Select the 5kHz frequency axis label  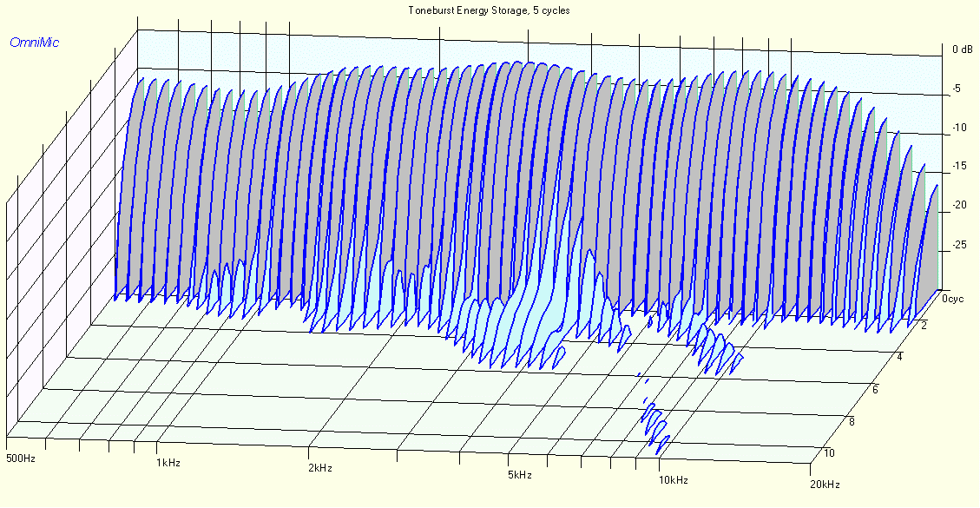click(519, 475)
